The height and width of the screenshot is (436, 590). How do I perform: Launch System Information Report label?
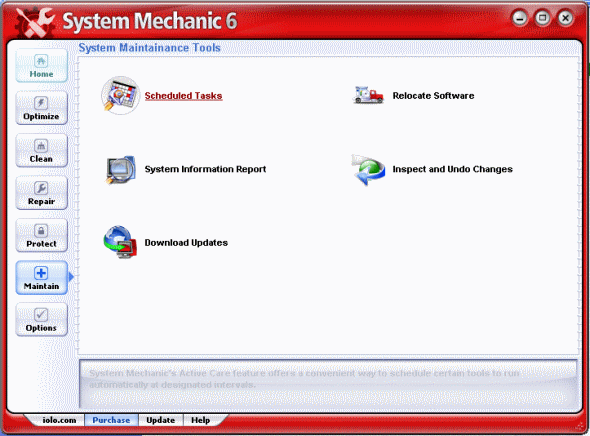click(x=205, y=169)
